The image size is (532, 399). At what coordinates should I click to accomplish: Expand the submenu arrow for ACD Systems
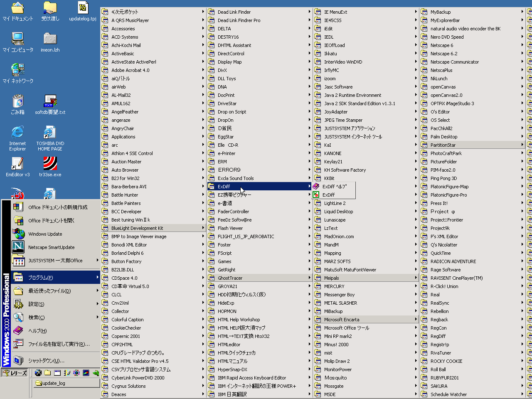point(203,37)
